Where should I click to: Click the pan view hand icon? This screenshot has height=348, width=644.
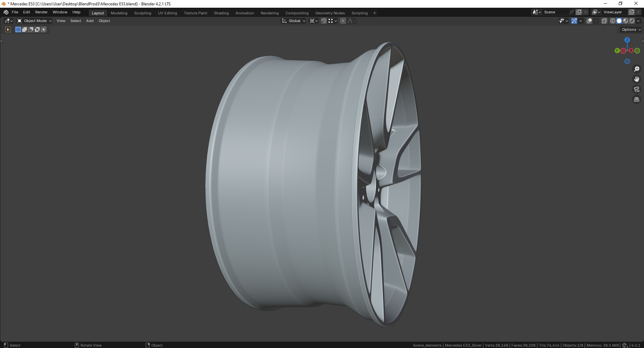point(637,79)
